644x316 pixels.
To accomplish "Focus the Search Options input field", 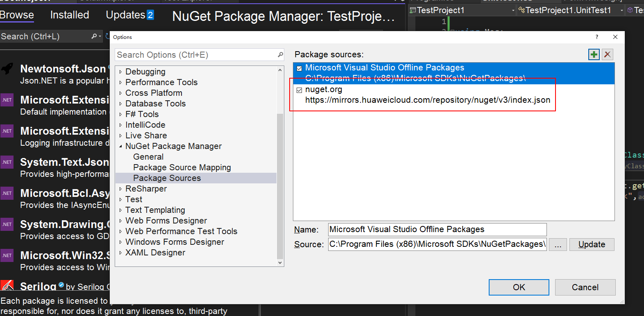I will click(196, 55).
